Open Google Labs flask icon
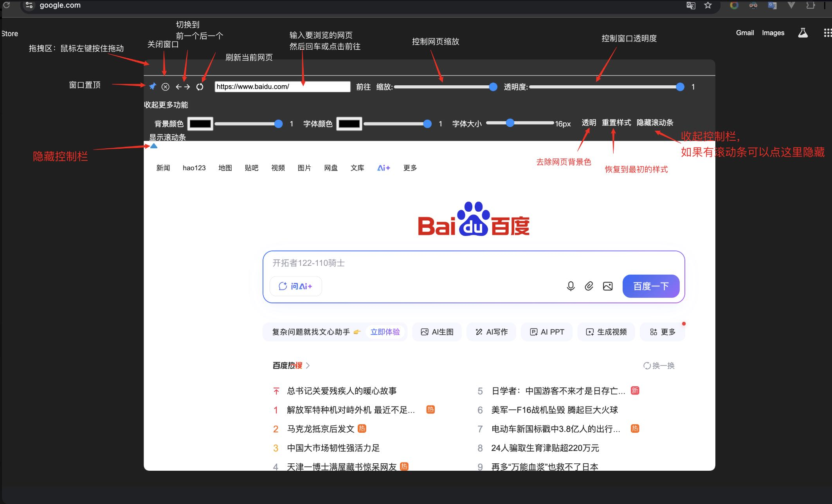Screen dimensions: 832x504 803,33
